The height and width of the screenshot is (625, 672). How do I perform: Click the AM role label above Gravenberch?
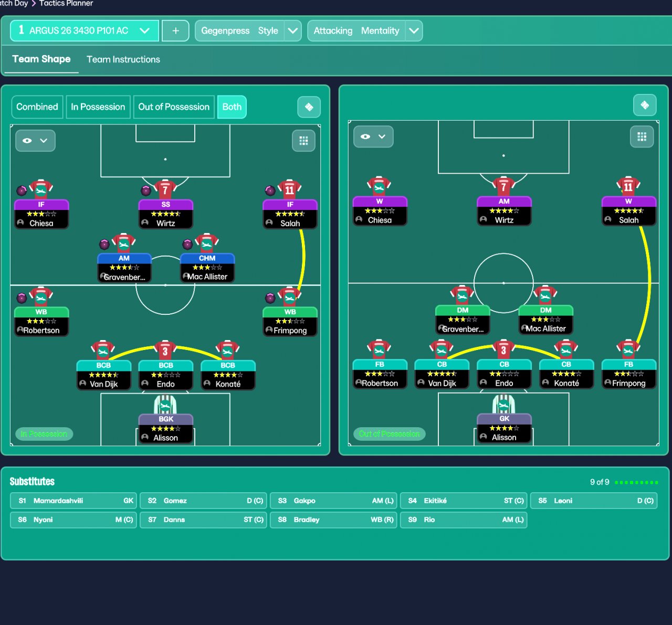pyautogui.click(x=124, y=258)
